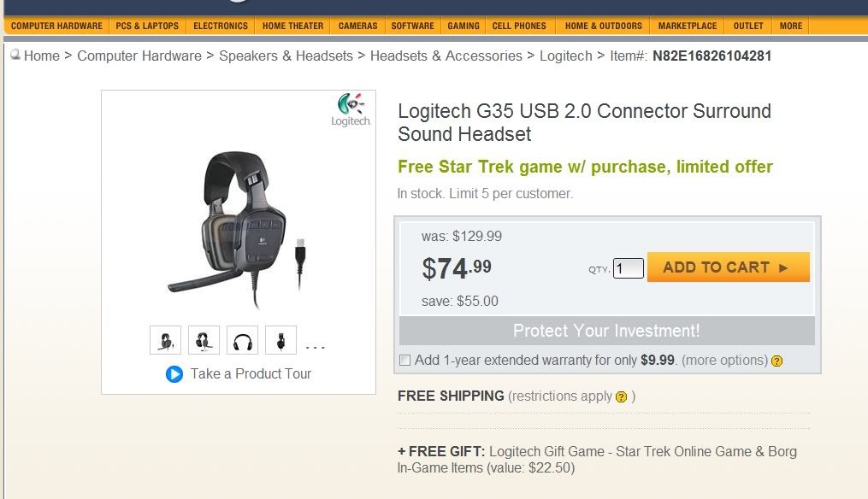868x499 pixels.
Task: Click the question mark icon beside warranty option
Action: (x=776, y=361)
